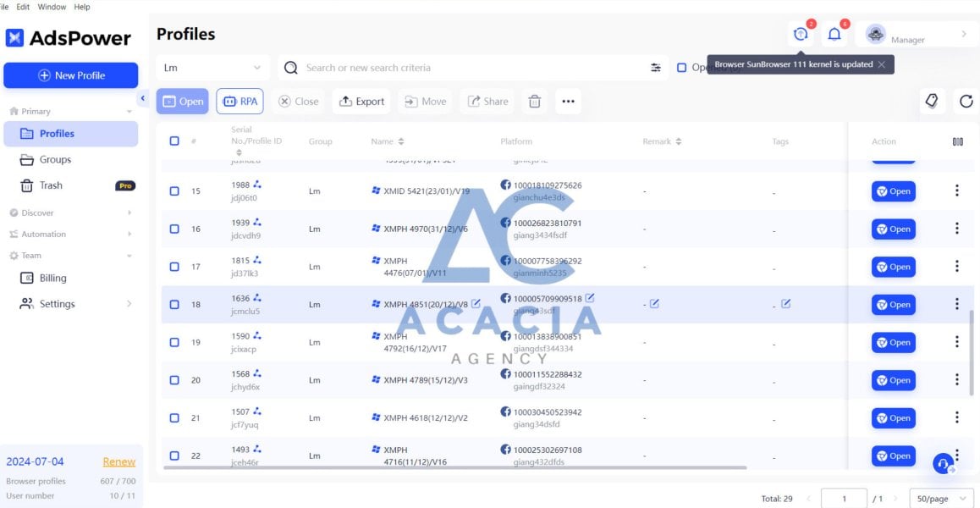Select the checkbox for row 18
Viewport: 980px width, 508px height.
174,305
